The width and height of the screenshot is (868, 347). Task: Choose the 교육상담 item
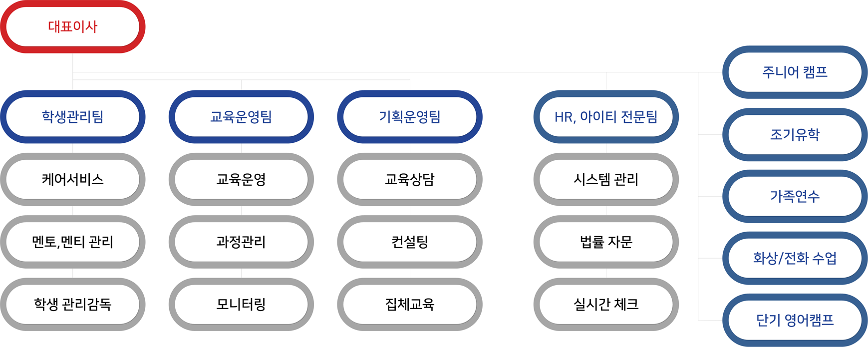click(410, 179)
